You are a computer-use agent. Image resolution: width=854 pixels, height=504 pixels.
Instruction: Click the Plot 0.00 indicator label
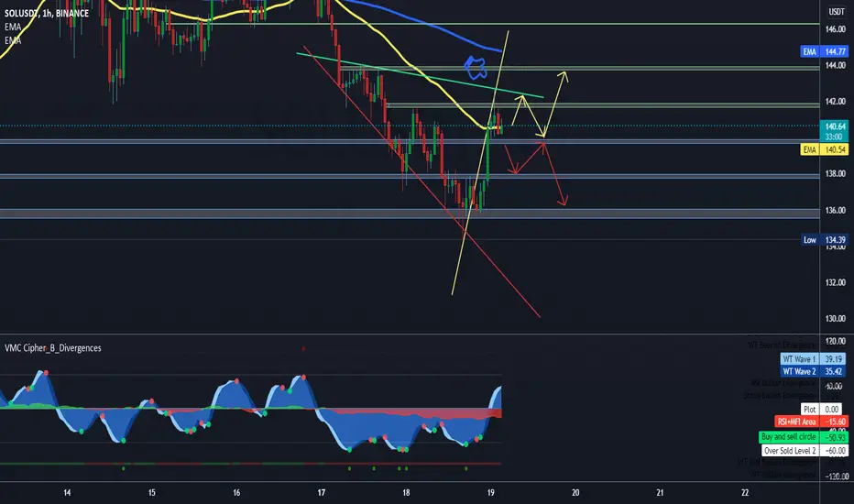[x=821, y=410]
